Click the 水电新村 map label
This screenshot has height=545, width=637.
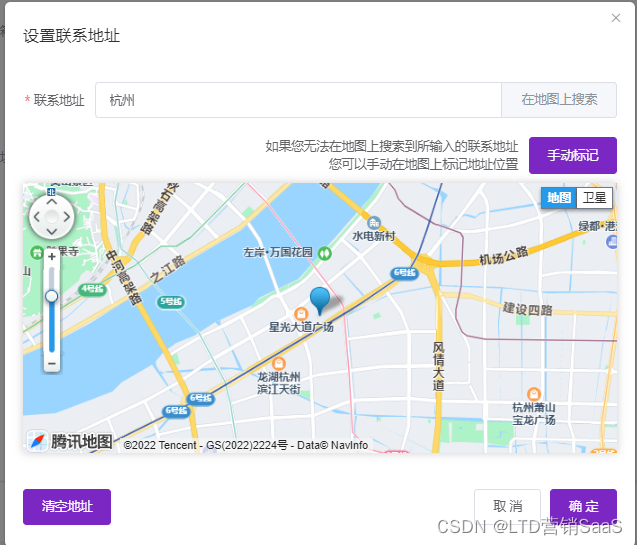point(374,236)
